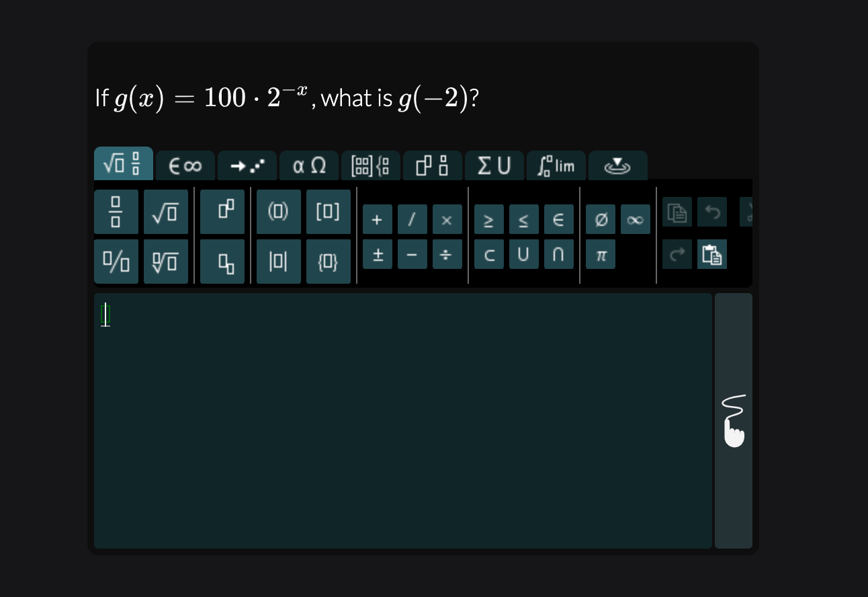Viewport: 868px width, 597px height.
Task: Switch to the integrals and limits tab
Action: coord(556,165)
